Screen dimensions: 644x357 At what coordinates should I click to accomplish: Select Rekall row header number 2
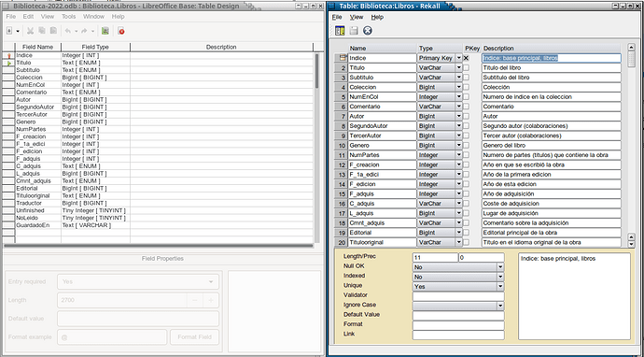tap(342, 68)
